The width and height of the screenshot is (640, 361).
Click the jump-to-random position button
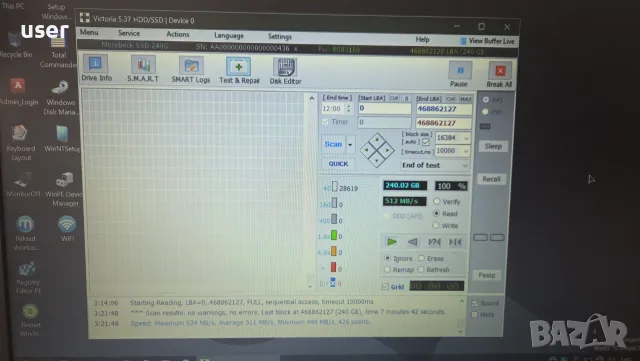[x=434, y=242]
